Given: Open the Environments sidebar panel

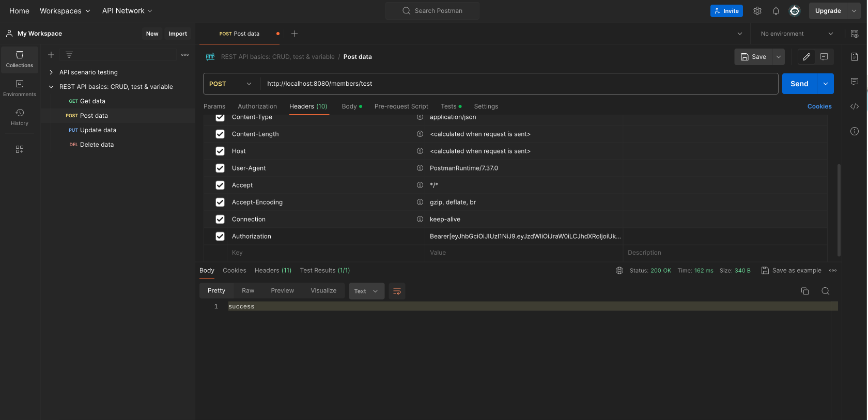Looking at the screenshot, I should [20, 88].
